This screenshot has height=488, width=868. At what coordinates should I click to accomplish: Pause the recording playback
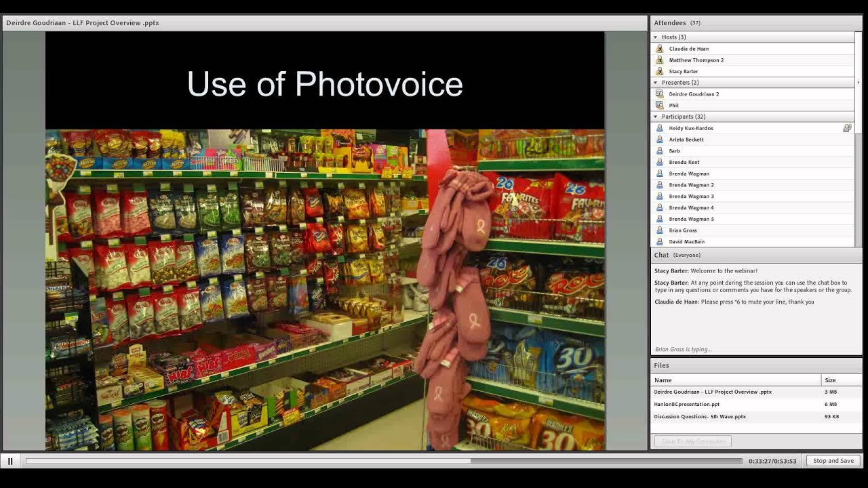click(x=10, y=461)
